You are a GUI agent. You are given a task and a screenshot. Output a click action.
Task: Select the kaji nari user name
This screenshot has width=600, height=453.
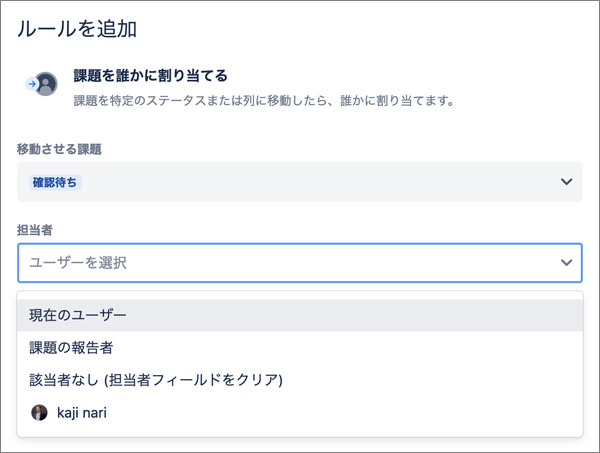click(x=82, y=413)
